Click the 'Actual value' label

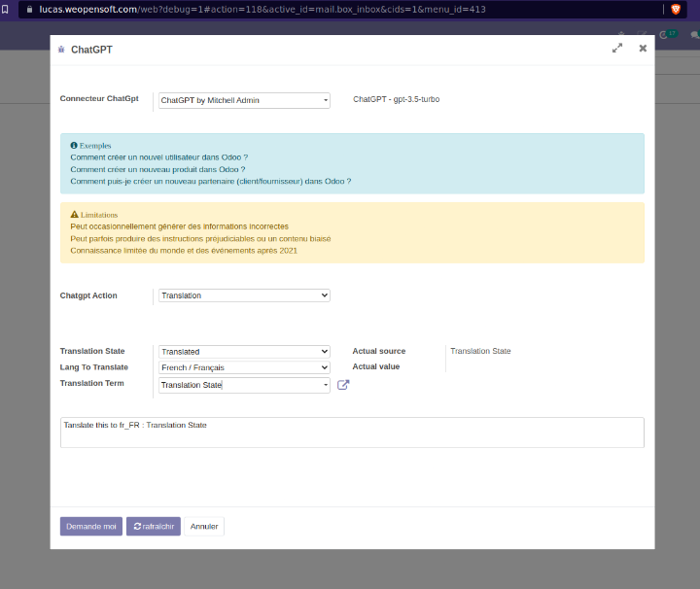376,366
